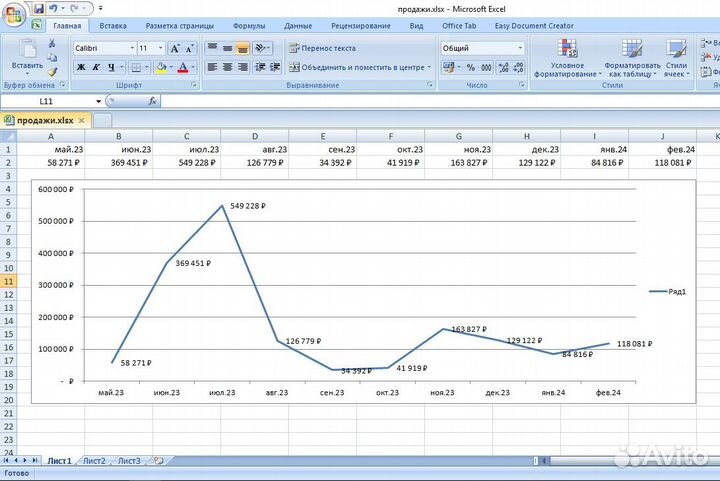Click the Insert Function fx icon
This screenshot has width=720, height=481.
pyautogui.click(x=152, y=102)
